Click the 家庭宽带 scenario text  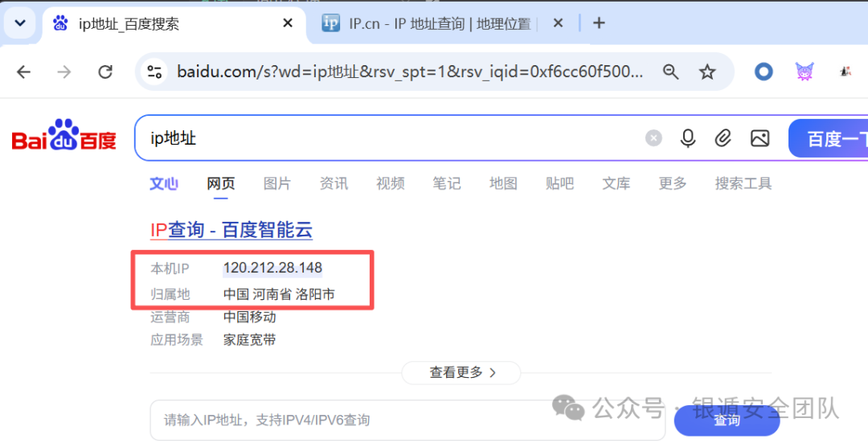(x=250, y=339)
